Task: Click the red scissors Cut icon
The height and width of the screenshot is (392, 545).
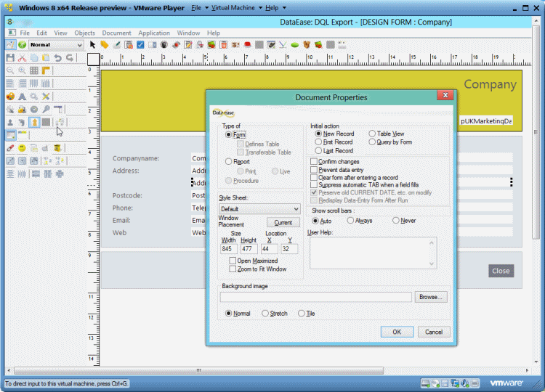Action: click(23, 57)
